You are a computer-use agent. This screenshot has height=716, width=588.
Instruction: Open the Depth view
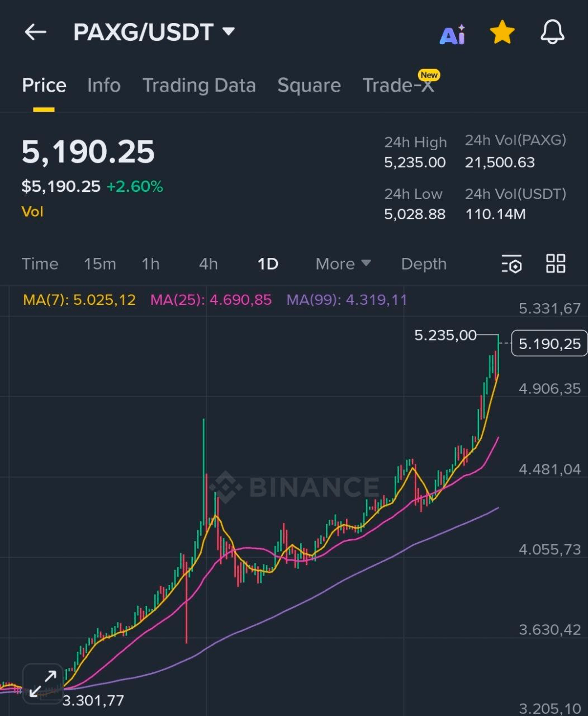pyautogui.click(x=423, y=263)
